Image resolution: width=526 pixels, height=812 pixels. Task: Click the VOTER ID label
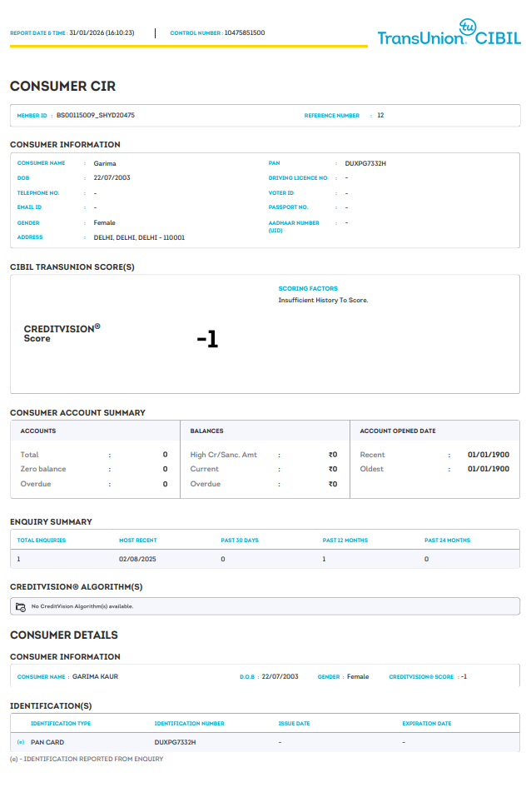pyautogui.click(x=281, y=192)
